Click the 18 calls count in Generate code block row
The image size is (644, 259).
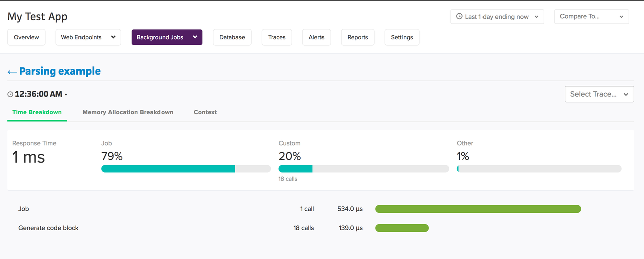[304, 228]
